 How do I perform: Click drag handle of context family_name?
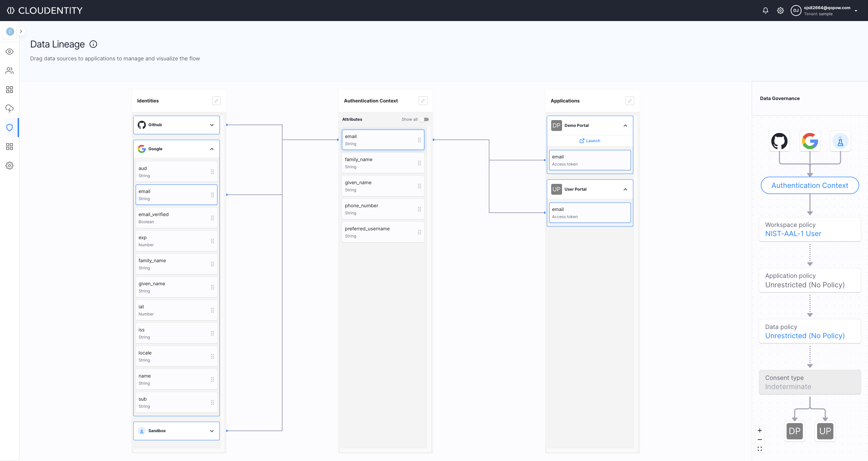(x=419, y=163)
